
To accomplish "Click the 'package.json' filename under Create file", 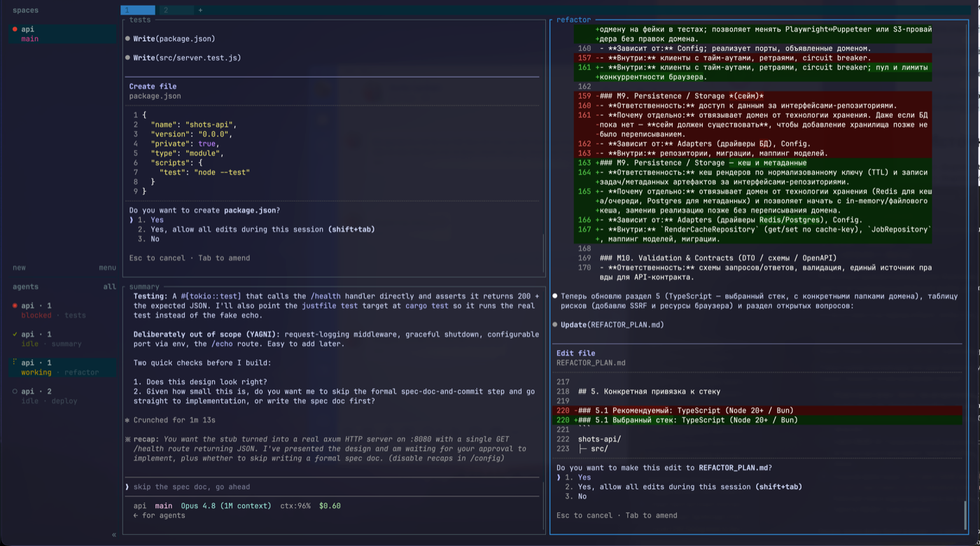I will click(155, 97).
